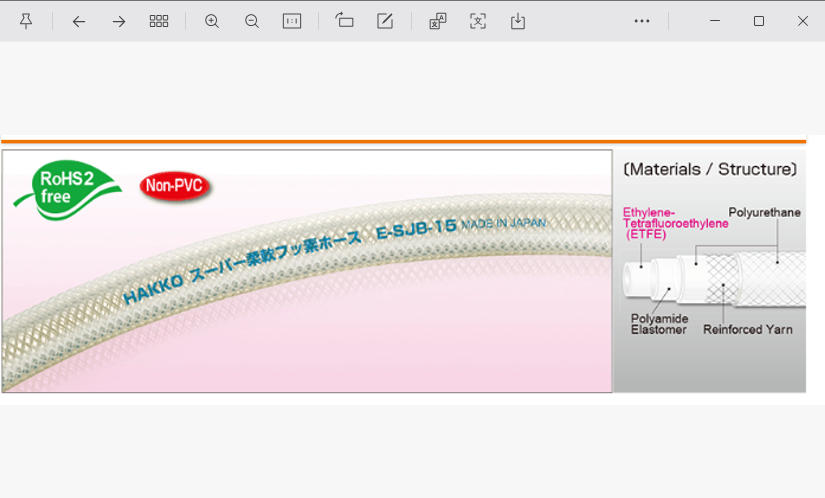Go to the next image
The image size is (825, 498).
click(119, 22)
